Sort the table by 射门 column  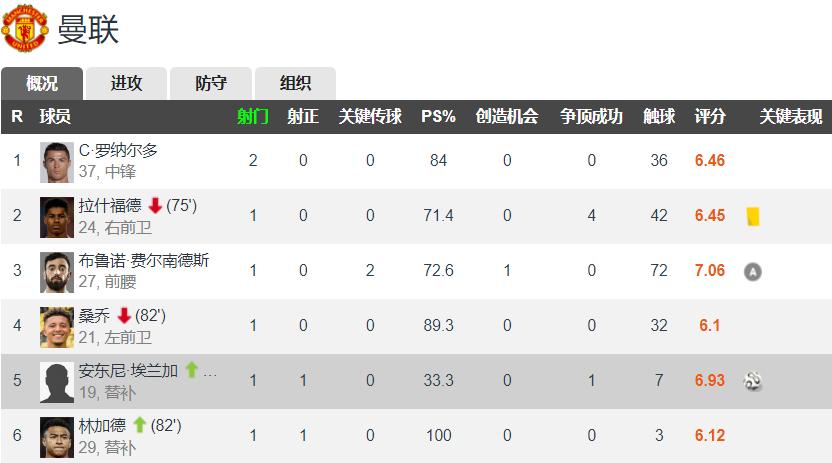253,116
